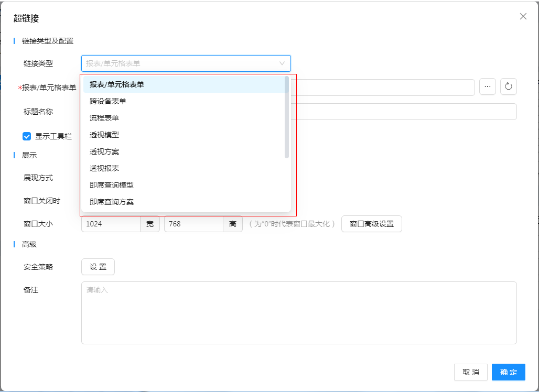Pick the 透视模型 option

point(104,135)
